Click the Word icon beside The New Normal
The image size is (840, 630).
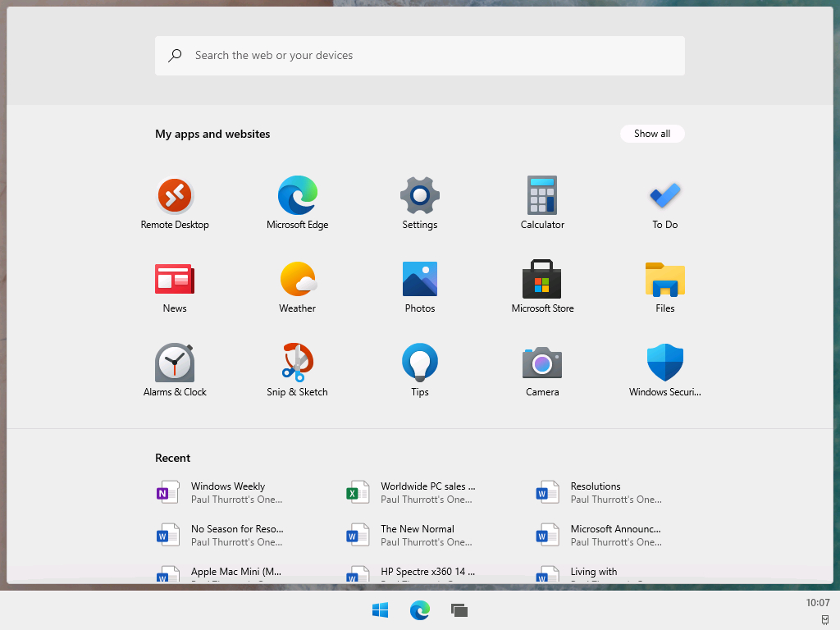(358, 535)
